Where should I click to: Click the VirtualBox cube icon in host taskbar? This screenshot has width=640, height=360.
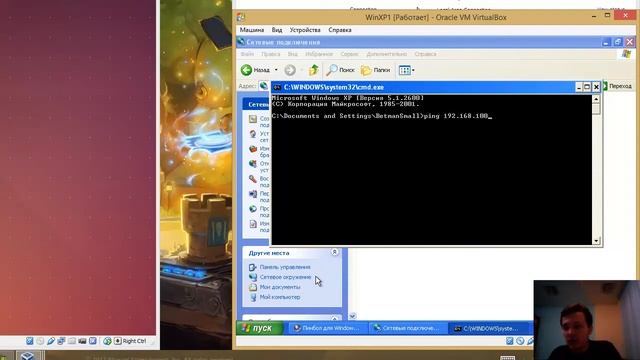[x=27, y=356]
